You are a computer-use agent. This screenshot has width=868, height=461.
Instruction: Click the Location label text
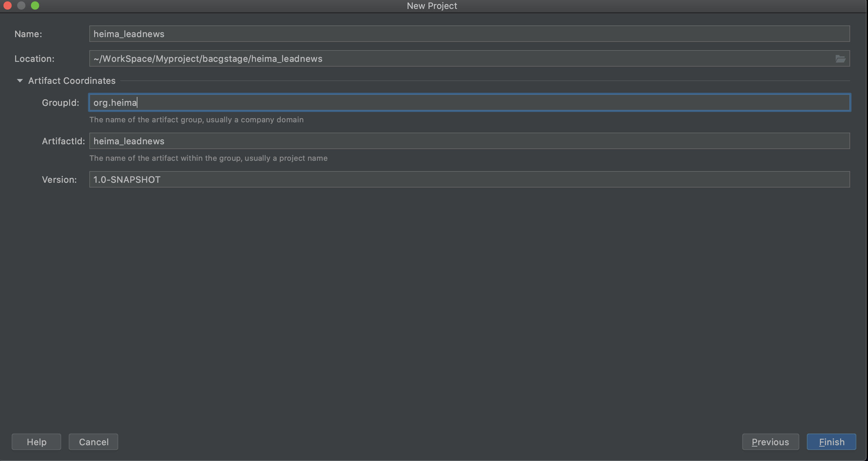click(34, 59)
